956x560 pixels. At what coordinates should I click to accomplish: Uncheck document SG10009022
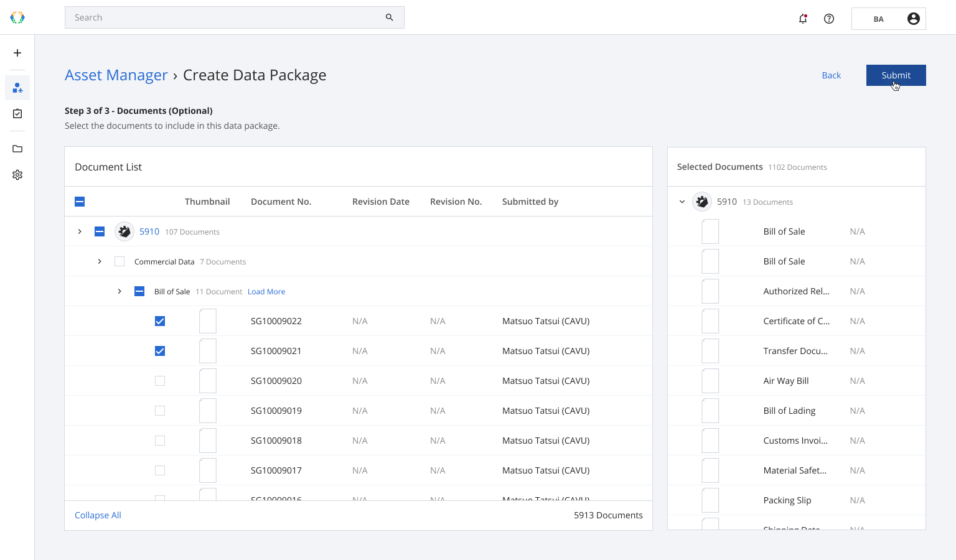point(160,321)
